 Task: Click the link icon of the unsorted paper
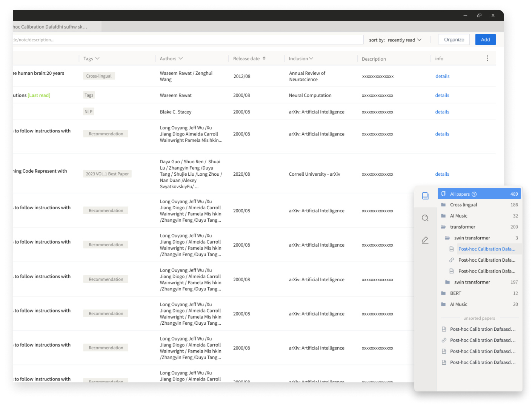[444, 340]
